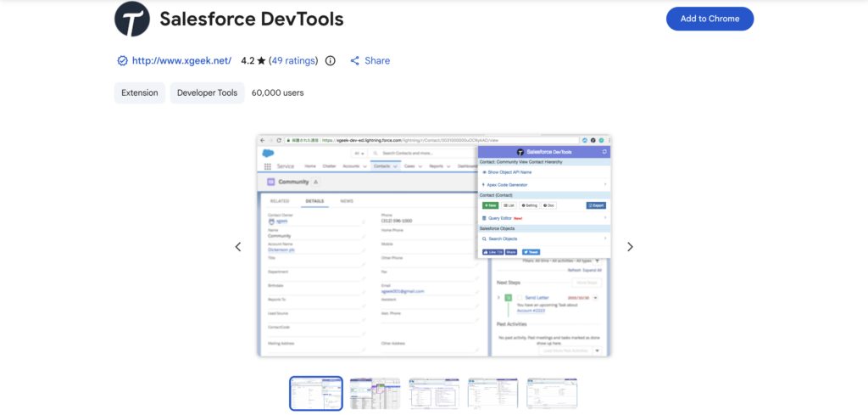Image resolution: width=868 pixels, height=415 pixels.
Task: Open the 49 ratings link
Action: (293, 61)
